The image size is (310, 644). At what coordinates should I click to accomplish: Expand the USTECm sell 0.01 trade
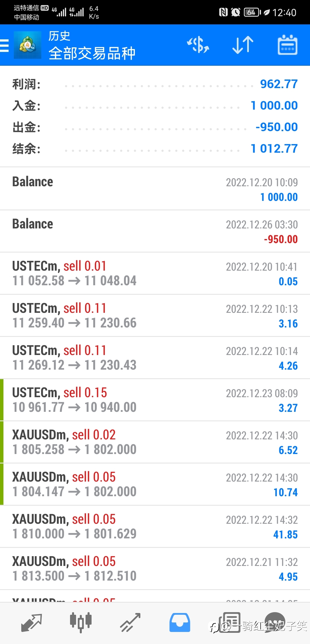pos(155,273)
